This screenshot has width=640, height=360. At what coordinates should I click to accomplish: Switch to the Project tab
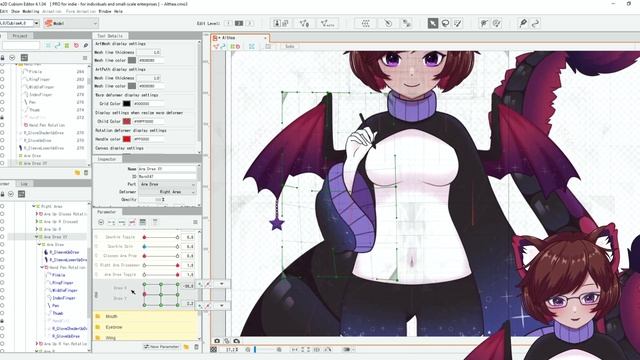click(x=20, y=36)
